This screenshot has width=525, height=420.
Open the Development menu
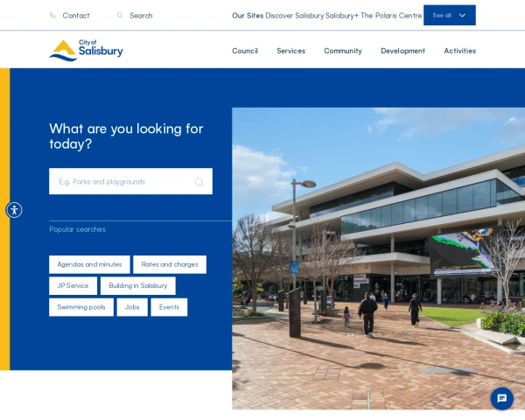tap(402, 51)
